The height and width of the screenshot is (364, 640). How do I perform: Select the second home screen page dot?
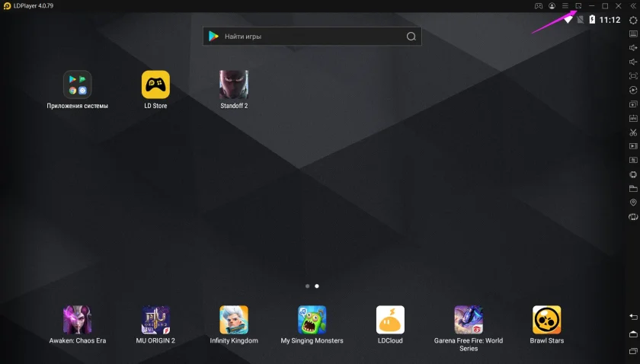[317, 286]
